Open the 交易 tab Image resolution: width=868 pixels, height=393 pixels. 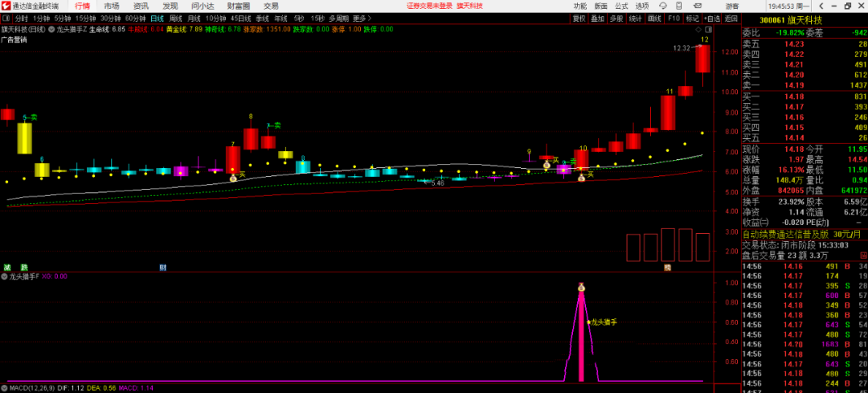pyautogui.click(x=271, y=6)
